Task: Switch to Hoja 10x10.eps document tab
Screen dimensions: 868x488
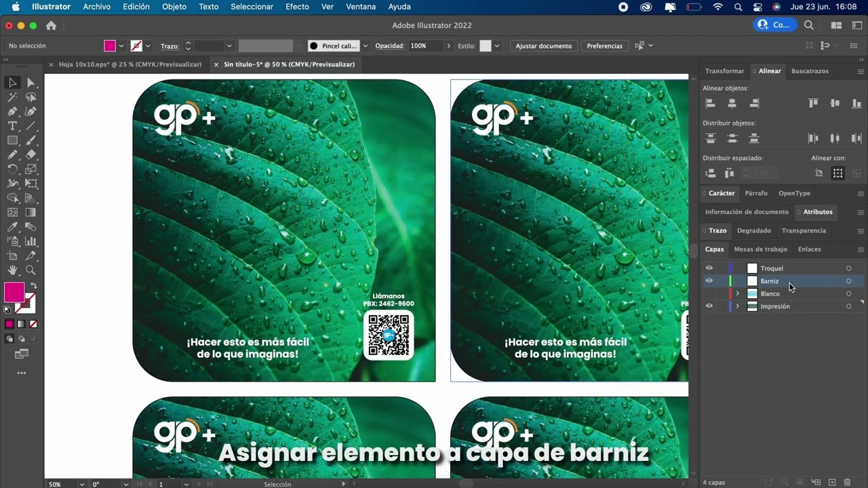Action: 130,64
